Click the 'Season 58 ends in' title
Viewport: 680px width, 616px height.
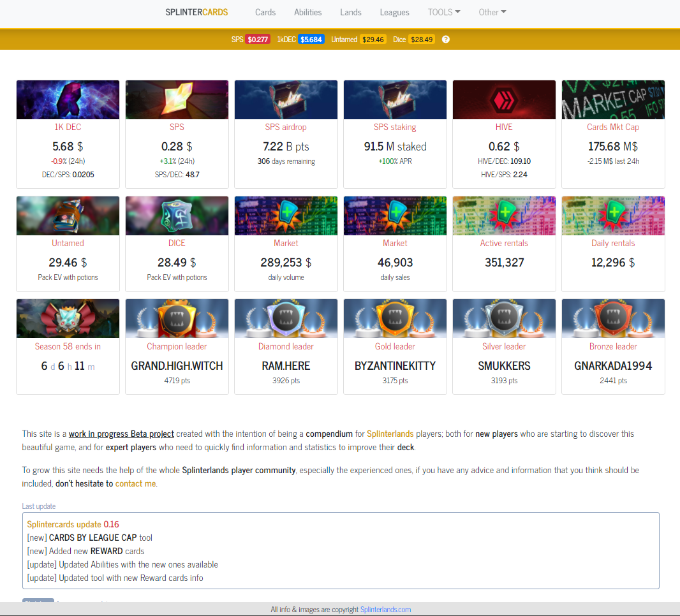(68, 346)
